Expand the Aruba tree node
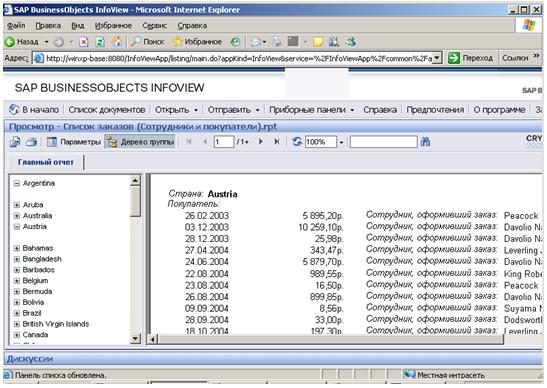Viewport: 547px width, 388px height. coord(16,205)
